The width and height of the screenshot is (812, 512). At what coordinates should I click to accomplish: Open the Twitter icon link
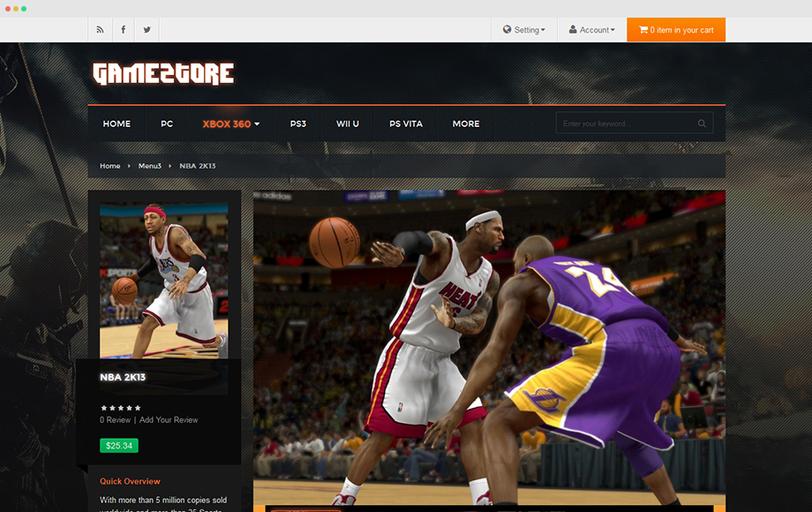coord(147,29)
